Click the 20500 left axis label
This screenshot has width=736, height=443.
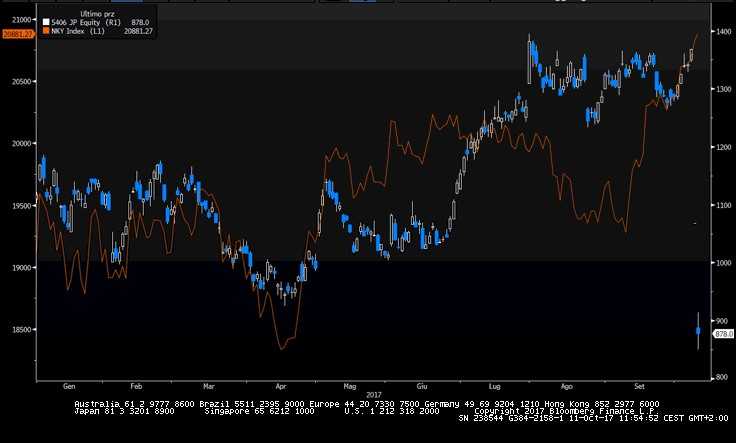coord(22,82)
